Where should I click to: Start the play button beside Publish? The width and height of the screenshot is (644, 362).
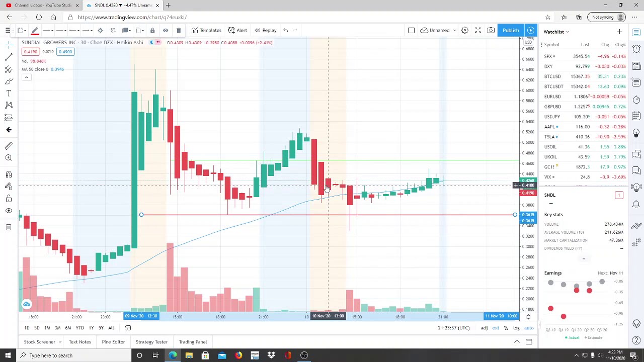tap(531, 30)
